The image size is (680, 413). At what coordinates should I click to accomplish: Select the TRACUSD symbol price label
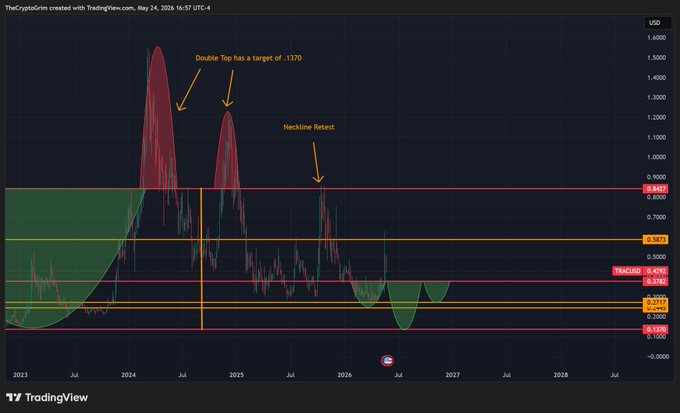[628, 271]
